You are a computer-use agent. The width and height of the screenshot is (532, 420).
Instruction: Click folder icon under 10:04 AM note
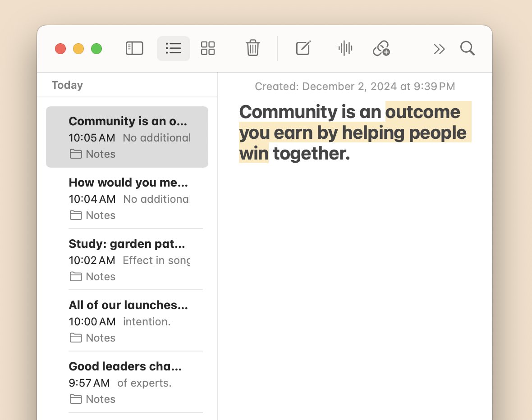tap(76, 215)
